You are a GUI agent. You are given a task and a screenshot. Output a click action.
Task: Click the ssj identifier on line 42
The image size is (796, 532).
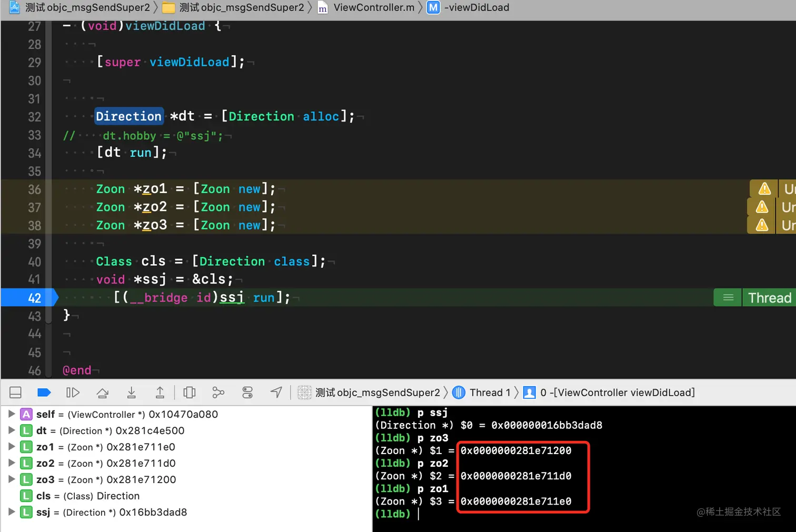click(x=232, y=297)
